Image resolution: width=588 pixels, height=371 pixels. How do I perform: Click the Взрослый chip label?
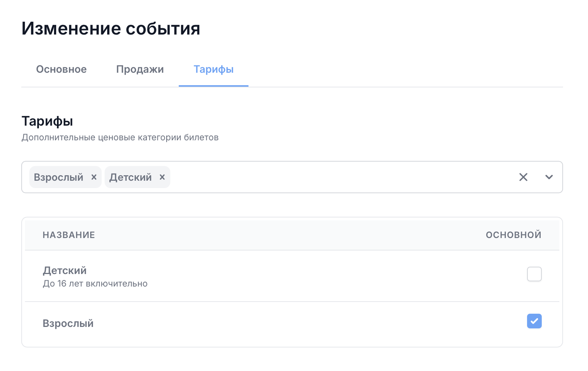59,177
